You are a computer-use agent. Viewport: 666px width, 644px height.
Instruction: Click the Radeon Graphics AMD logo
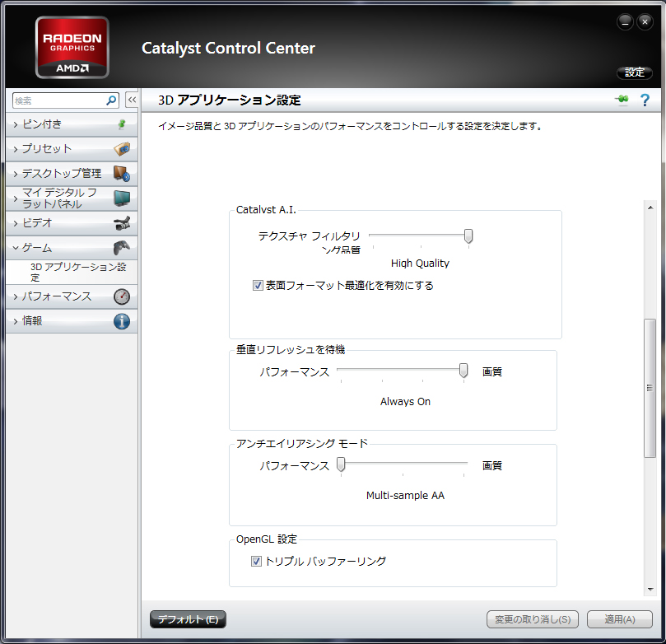click(x=72, y=48)
